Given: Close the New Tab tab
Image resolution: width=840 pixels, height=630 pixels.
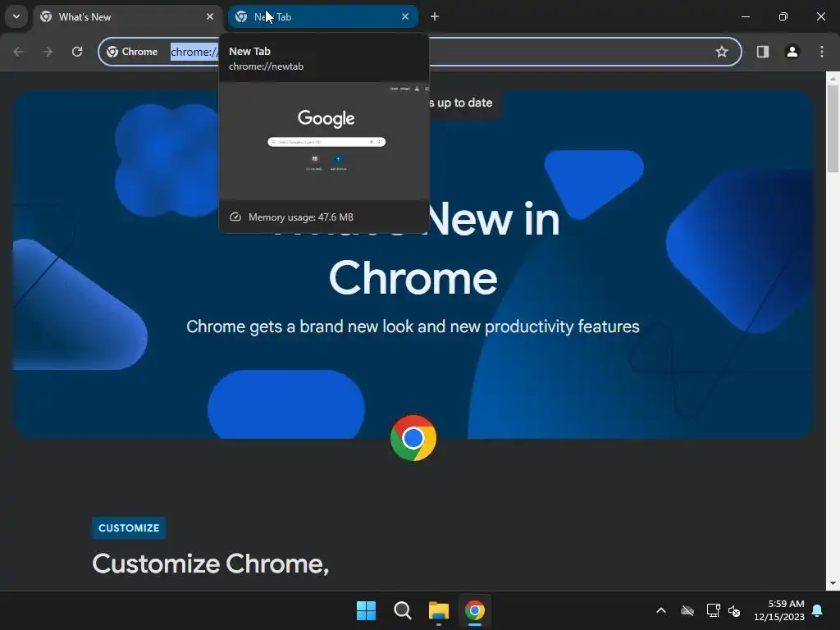Looking at the screenshot, I should 405,16.
